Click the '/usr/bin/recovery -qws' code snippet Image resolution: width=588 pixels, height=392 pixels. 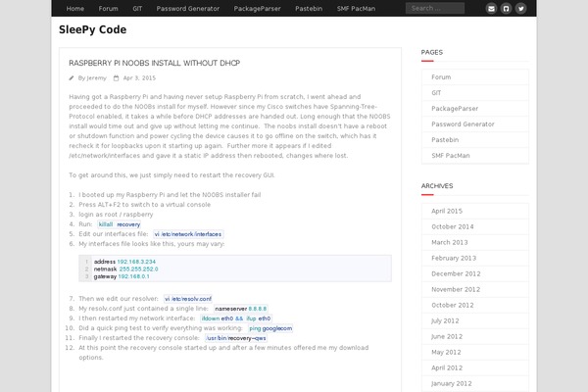(236, 338)
